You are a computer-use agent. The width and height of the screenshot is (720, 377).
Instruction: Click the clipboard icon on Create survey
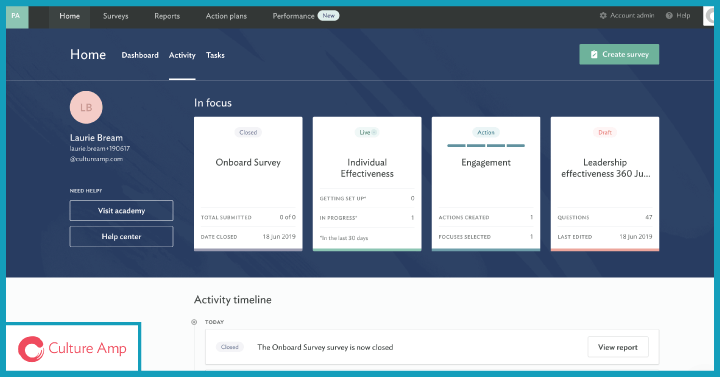tap(594, 54)
